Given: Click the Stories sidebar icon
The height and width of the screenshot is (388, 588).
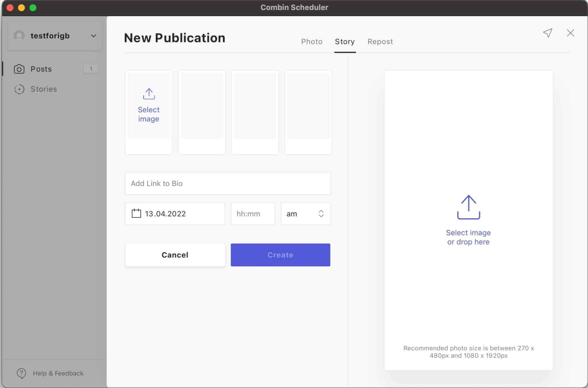Looking at the screenshot, I should (19, 89).
